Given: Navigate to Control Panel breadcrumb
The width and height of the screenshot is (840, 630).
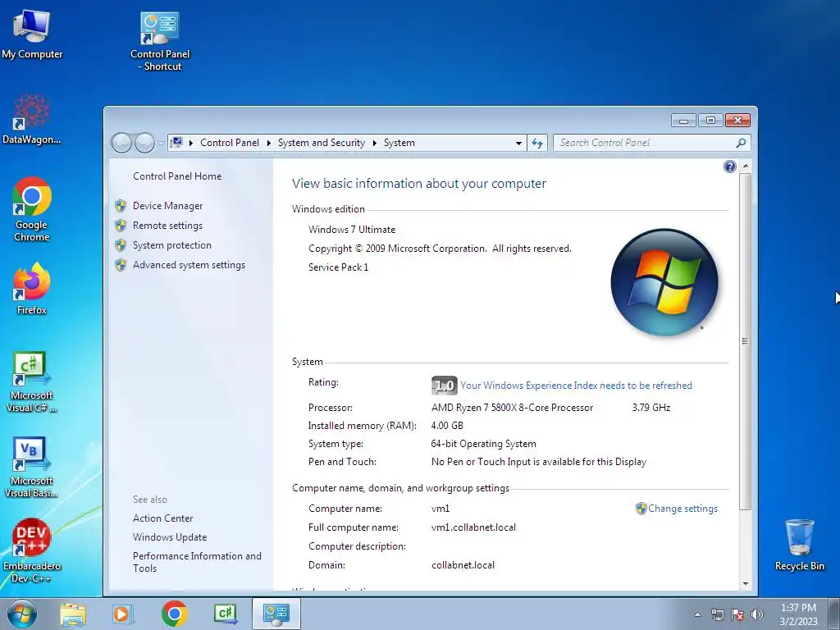Looking at the screenshot, I should [230, 143].
